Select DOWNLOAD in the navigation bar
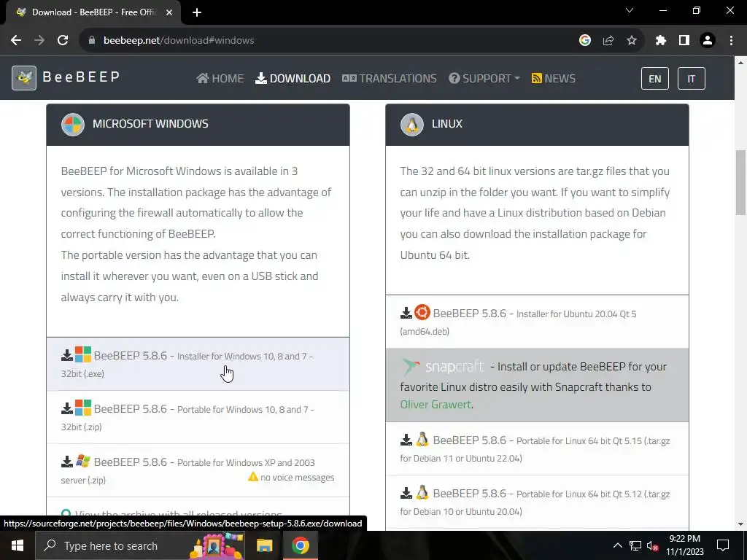The image size is (747, 560). click(x=293, y=78)
